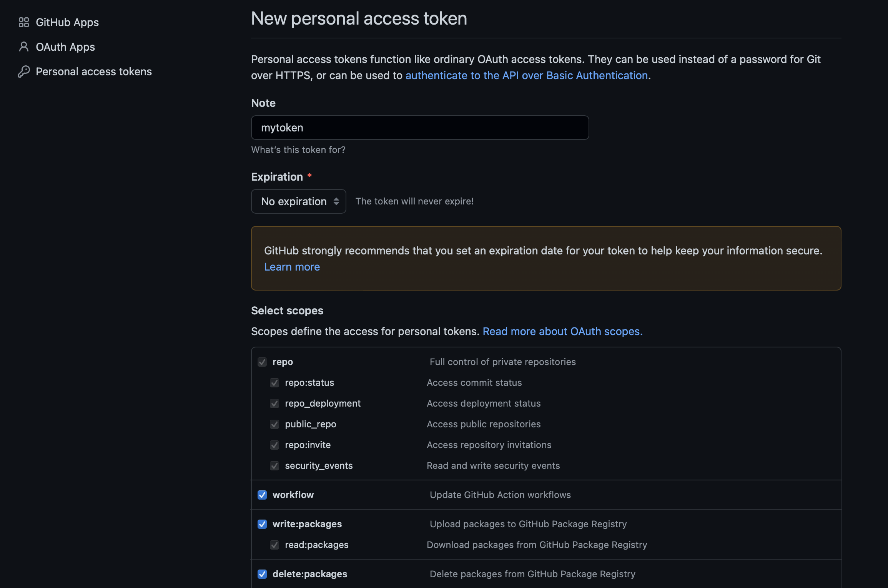
Task: Uncheck the write:packages scope checkbox
Action: click(x=262, y=524)
